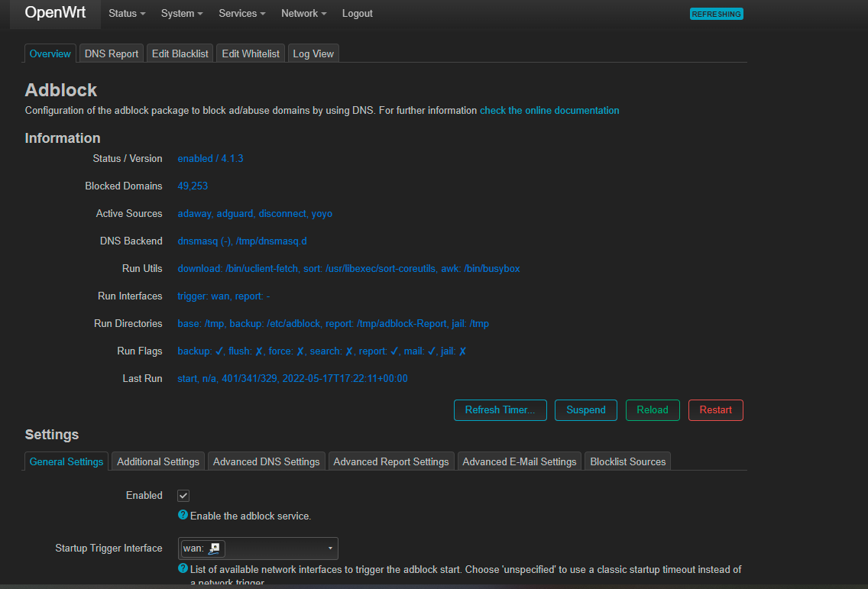Screen dimensions: 868x589
Task: Open the System menu in navbar
Action: coord(182,14)
